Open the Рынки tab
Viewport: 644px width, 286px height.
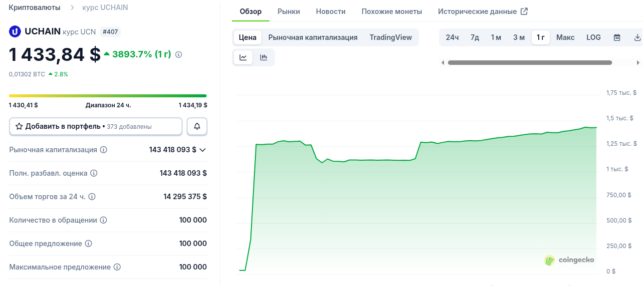(x=289, y=11)
